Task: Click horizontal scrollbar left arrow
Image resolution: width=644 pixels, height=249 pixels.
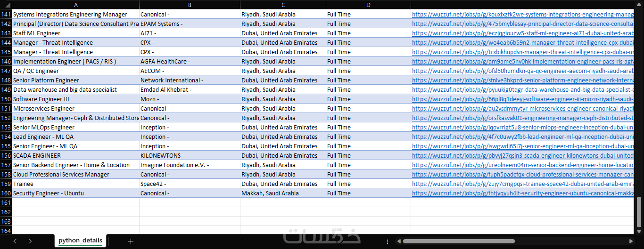Action: coord(398,241)
